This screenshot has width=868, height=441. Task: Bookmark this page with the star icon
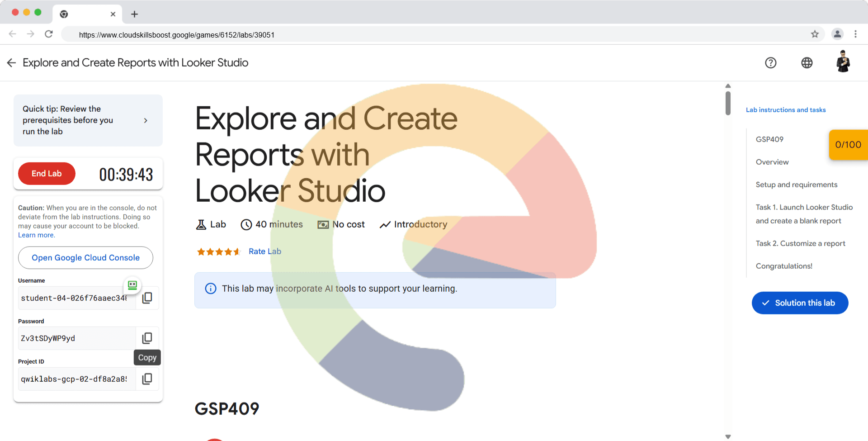coord(815,34)
